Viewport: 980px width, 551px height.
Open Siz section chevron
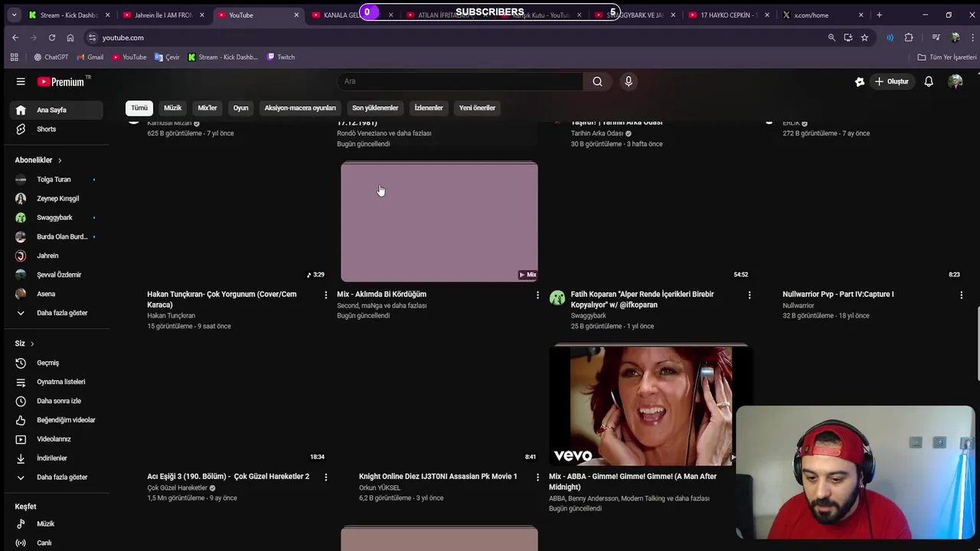32,344
